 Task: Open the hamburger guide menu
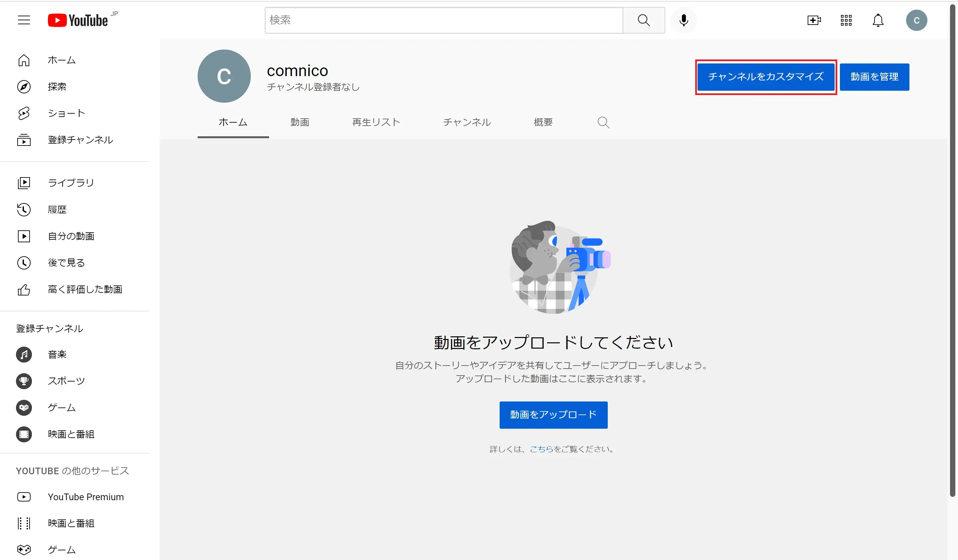24,20
